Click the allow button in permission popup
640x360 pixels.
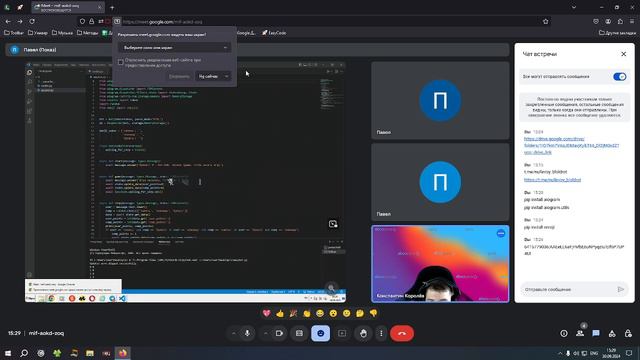[x=179, y=76]
